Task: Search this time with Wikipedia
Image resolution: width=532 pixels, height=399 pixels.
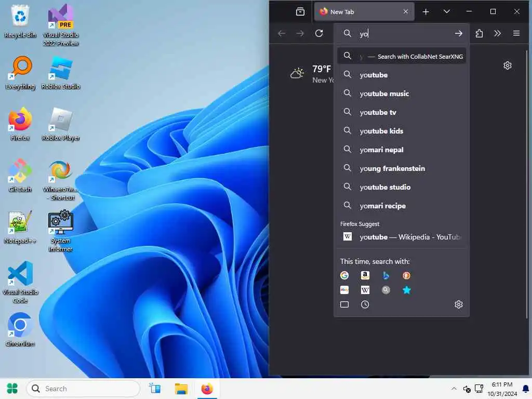Action: [365, 290]
